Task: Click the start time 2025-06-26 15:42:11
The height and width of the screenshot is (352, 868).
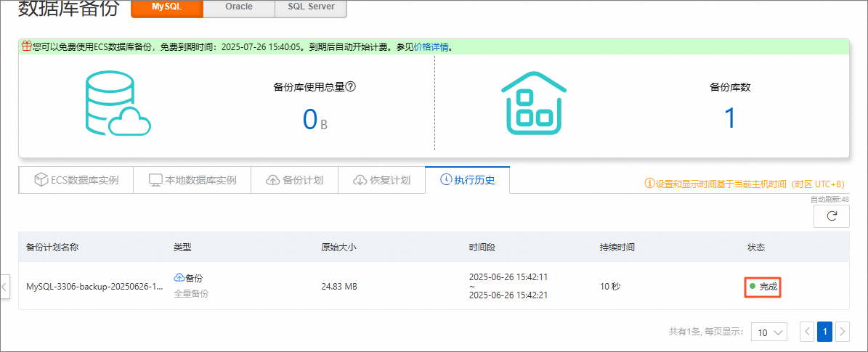Action: click(508, 277)
